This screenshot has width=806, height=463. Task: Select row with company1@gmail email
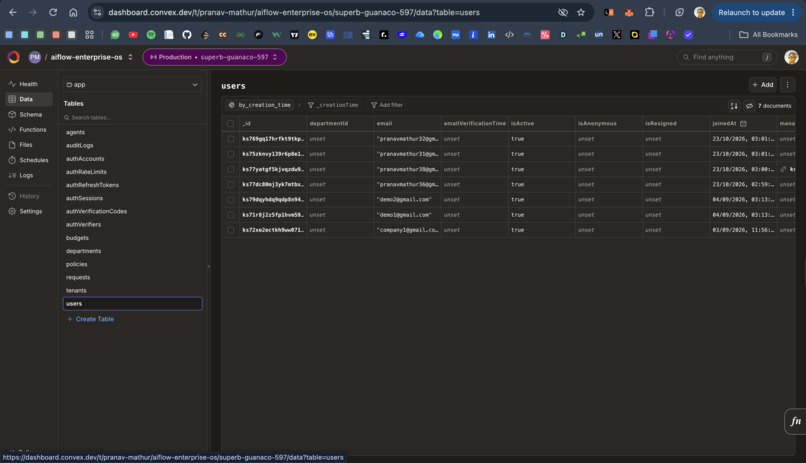pyautogui.click(x=230, y=230)
